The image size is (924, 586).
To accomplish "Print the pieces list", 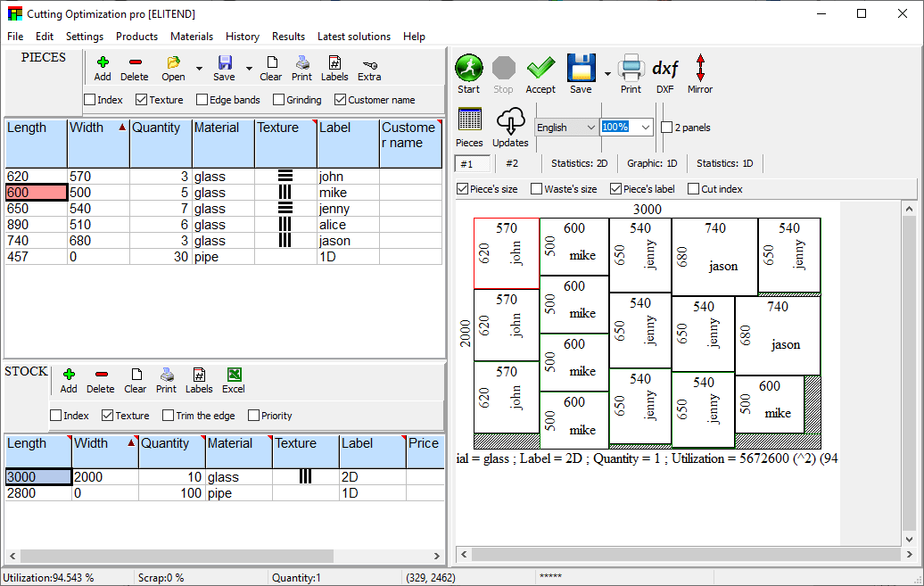I will (301, 62).
